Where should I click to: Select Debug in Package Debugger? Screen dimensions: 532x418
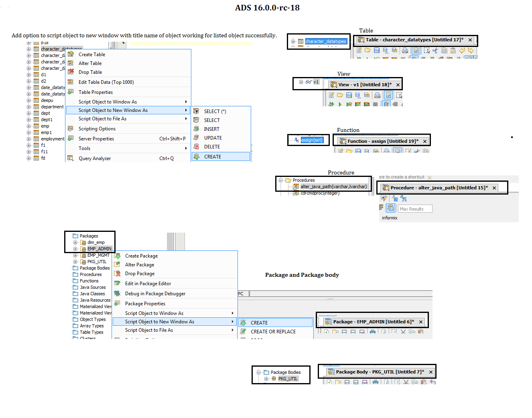tap(175, 293)
